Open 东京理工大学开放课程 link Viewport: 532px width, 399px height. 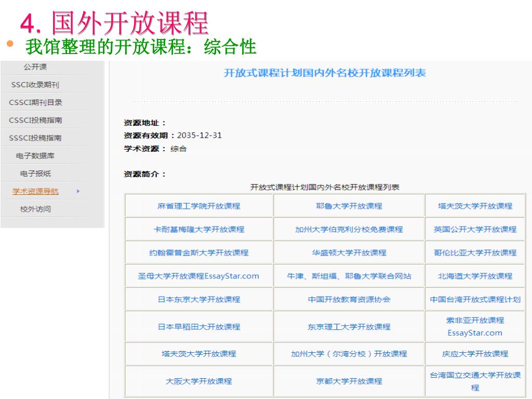(x=349, y=327)
